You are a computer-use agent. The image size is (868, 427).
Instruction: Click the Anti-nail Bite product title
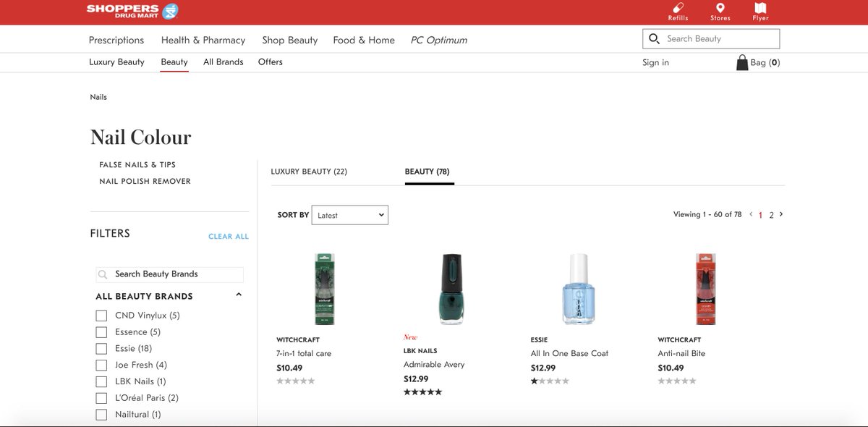681,354
